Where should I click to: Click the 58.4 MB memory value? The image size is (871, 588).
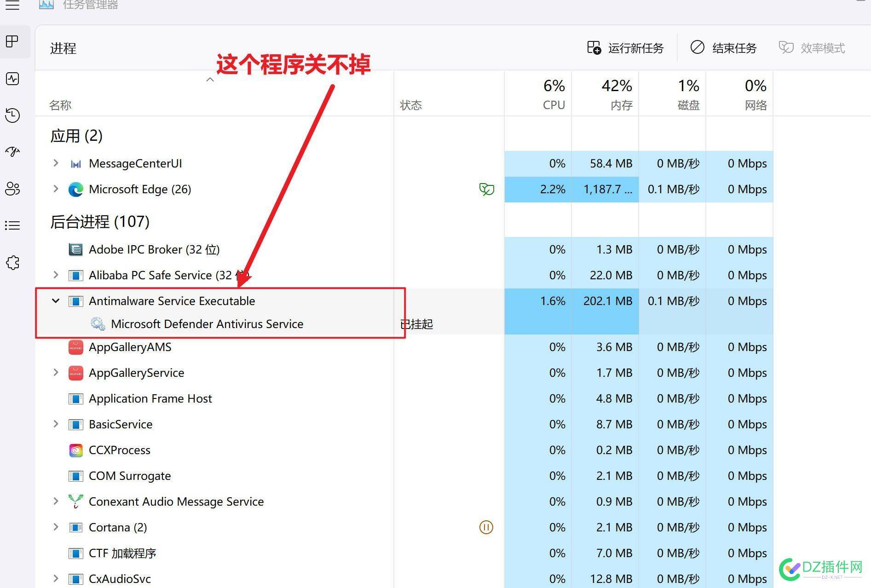[611, 163]
